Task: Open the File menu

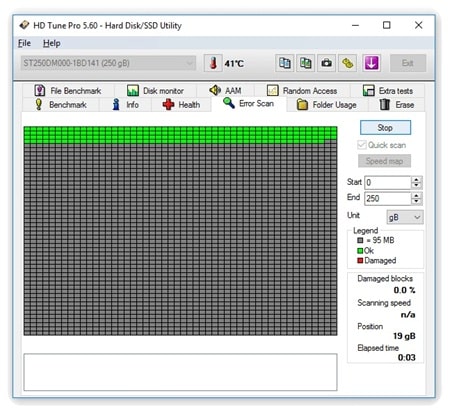Action: click(x=24, y=43)
